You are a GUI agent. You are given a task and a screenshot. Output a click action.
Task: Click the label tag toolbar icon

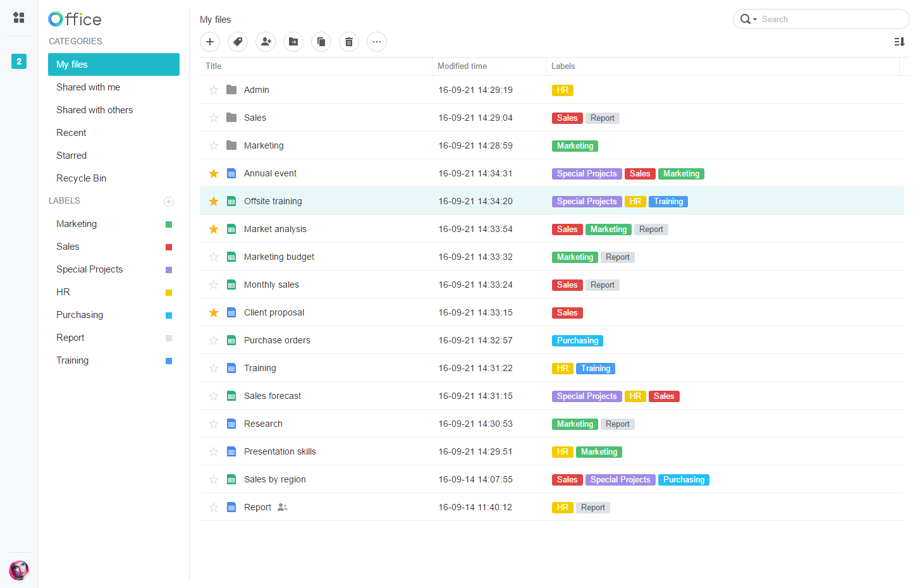pos(238,42)
